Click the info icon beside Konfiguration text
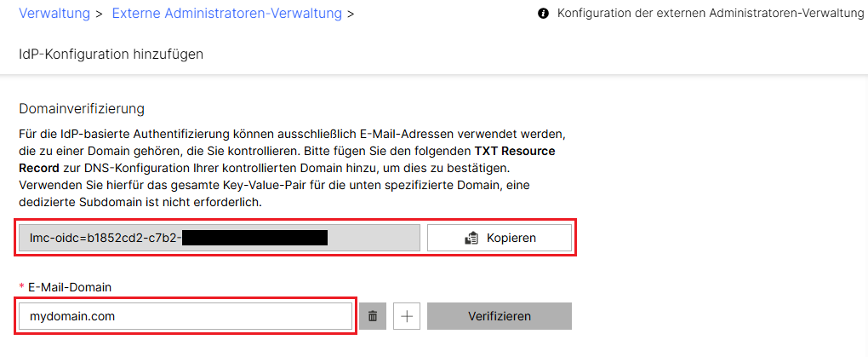This screenshot has height=357, width=868. pos(543,14)
